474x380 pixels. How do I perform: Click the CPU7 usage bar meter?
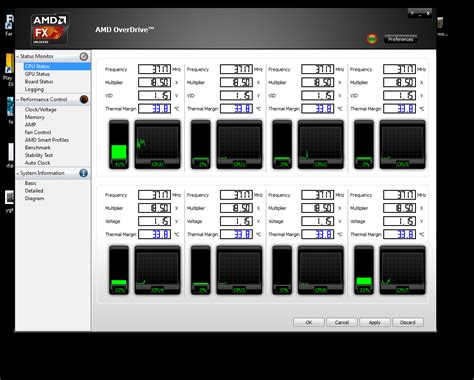[x=364, y=270]
